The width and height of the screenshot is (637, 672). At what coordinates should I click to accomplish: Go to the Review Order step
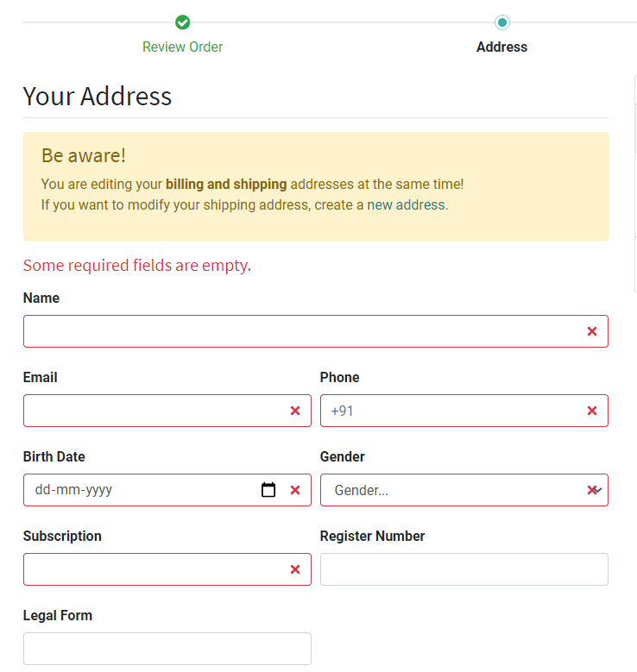click(x=182, y=47)
